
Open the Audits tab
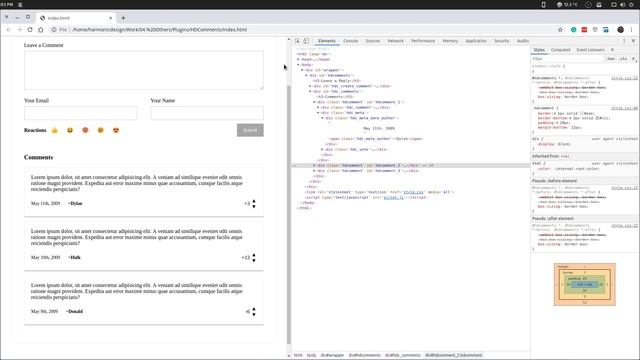[x=522, y=41]
